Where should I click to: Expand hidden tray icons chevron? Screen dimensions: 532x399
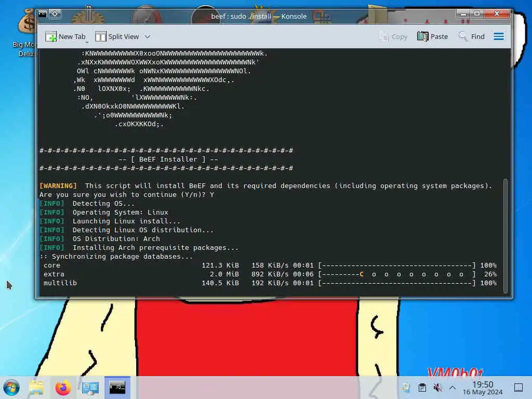(453, 388)
